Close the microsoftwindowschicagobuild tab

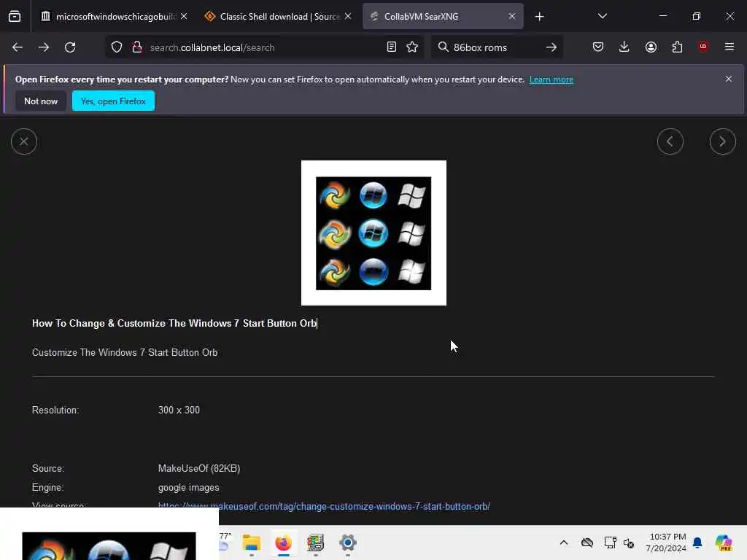184,17
